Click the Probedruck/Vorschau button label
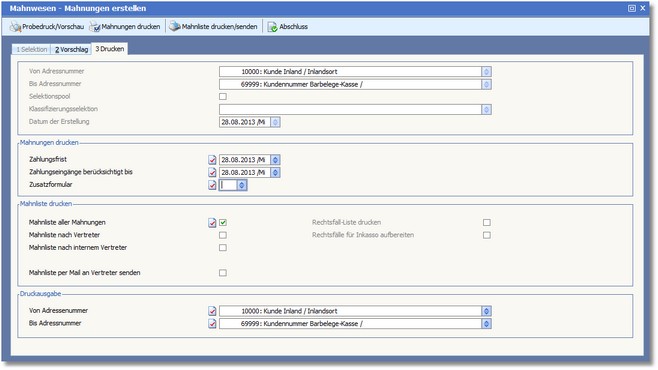The width and height of the screenshot is (658, 370). pyautogui.click(x=53, y=27)
